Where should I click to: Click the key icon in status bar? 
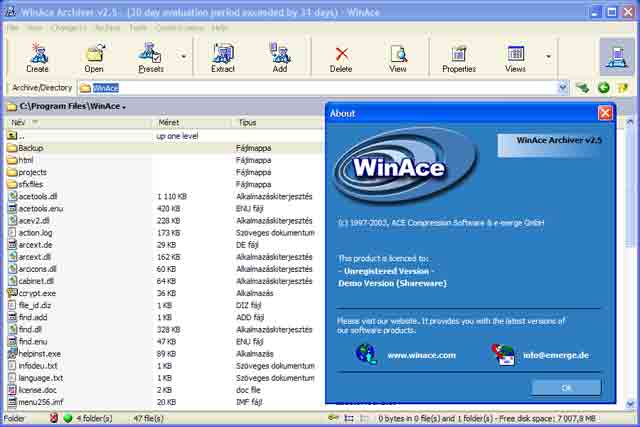333,418
